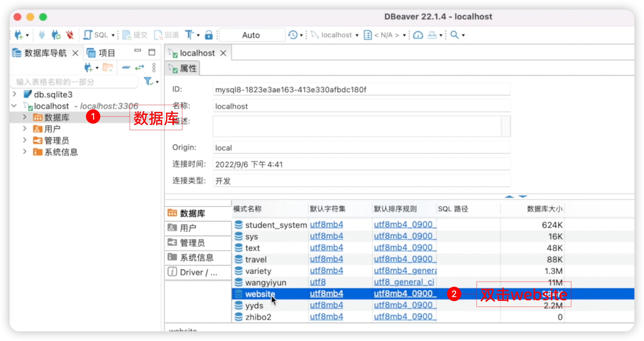Click the connect plug icon in toolbar
This screenshot has height=341, width=644.
[42, 35]
